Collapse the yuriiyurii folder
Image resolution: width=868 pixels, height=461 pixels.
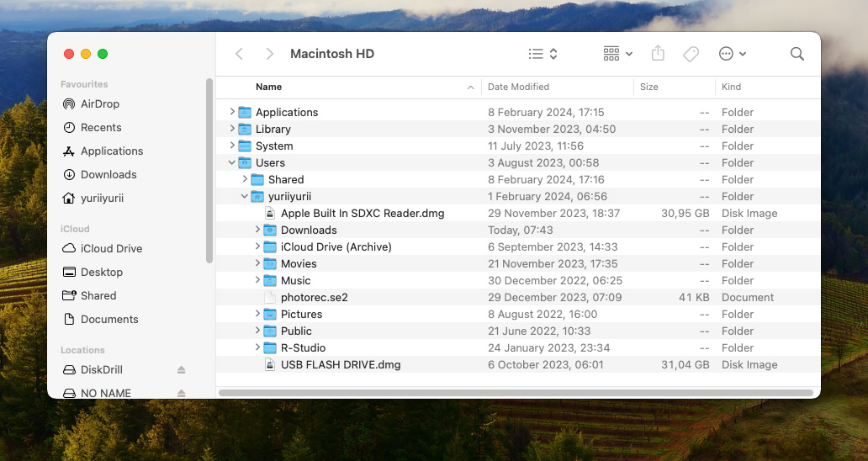click(245, 197)
